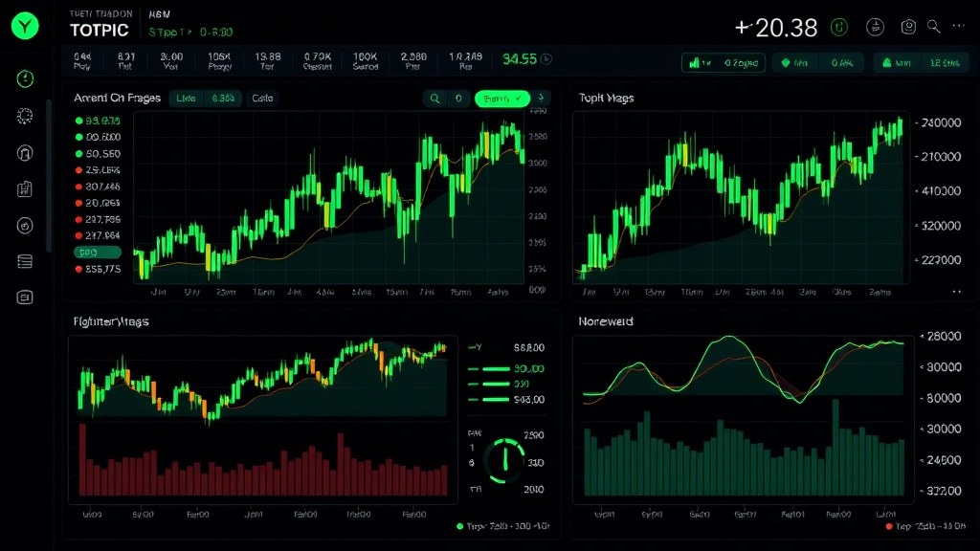The height and width of the screenshot is (551, 980).
Task: Click the '$68.00' value beside Fighter Mags
Action: coord(528,347)
